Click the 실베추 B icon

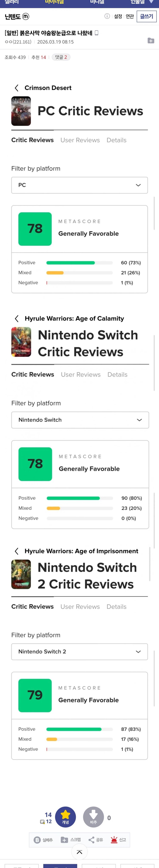37,840
